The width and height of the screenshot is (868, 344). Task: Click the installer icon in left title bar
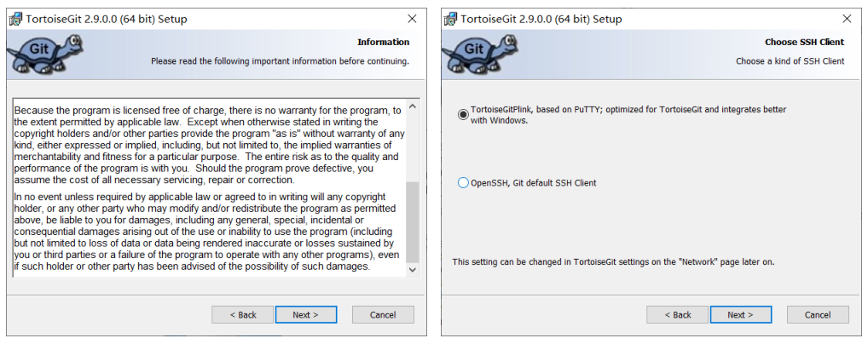(16, 19)
